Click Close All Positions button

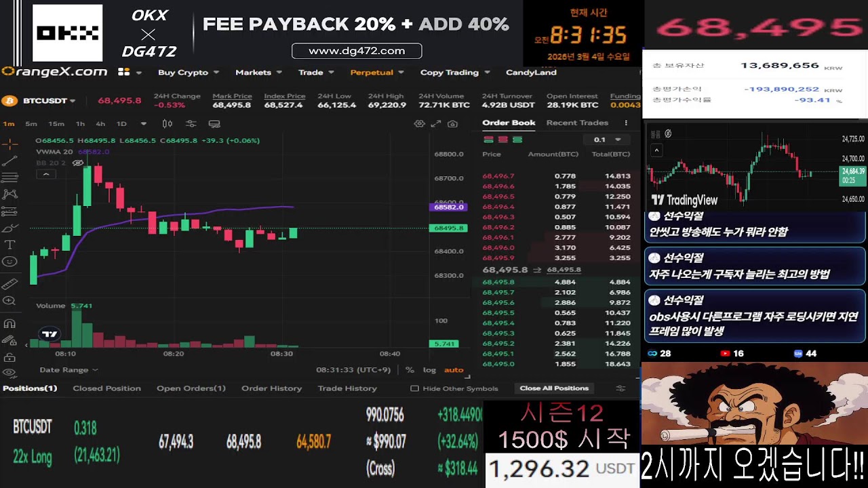[x=554, y=388]
